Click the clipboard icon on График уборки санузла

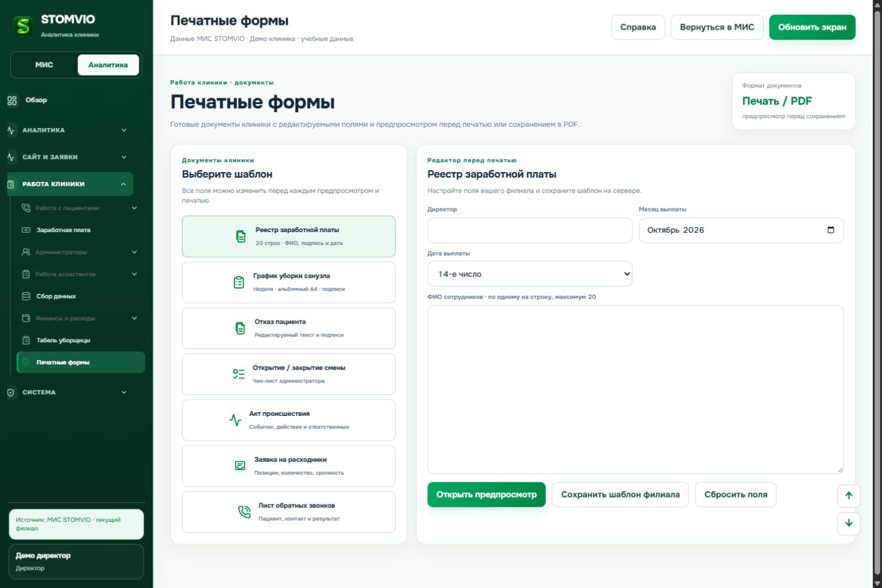coord(238,282)
